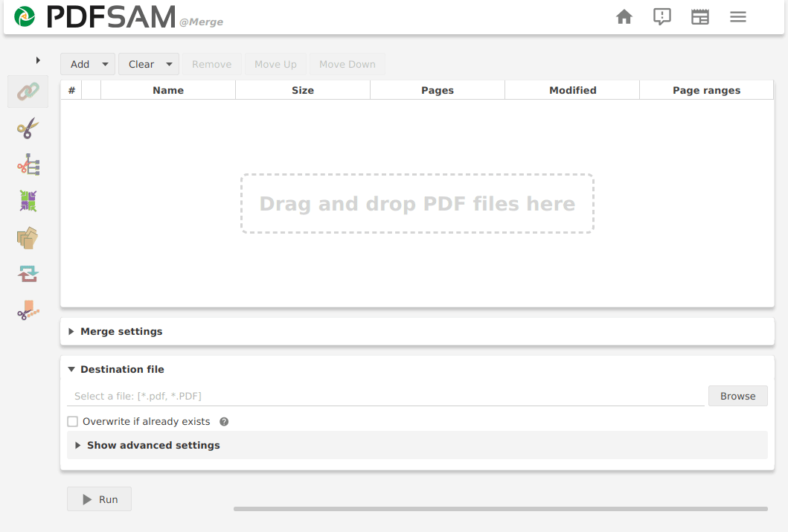Screen dimensions: 788x532
Task: Enable Overwrite if already exists
Action: [x=72, y=421]
